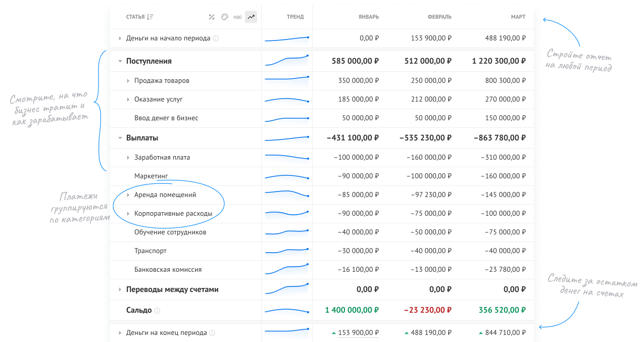Expand the Переводы между счетами row

[x=120, y=289]
